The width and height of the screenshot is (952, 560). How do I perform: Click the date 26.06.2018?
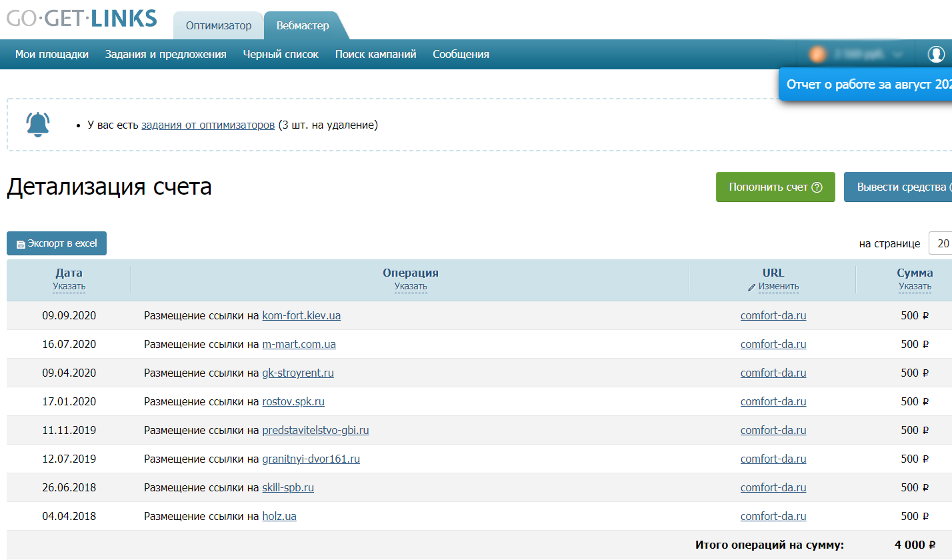coord(69,487)
